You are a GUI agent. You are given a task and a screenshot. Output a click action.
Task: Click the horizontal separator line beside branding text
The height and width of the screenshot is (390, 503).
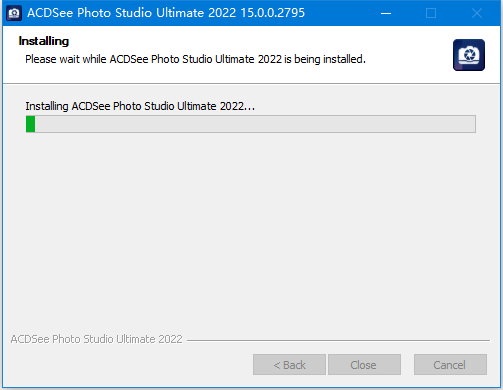[x=338, y=340]
